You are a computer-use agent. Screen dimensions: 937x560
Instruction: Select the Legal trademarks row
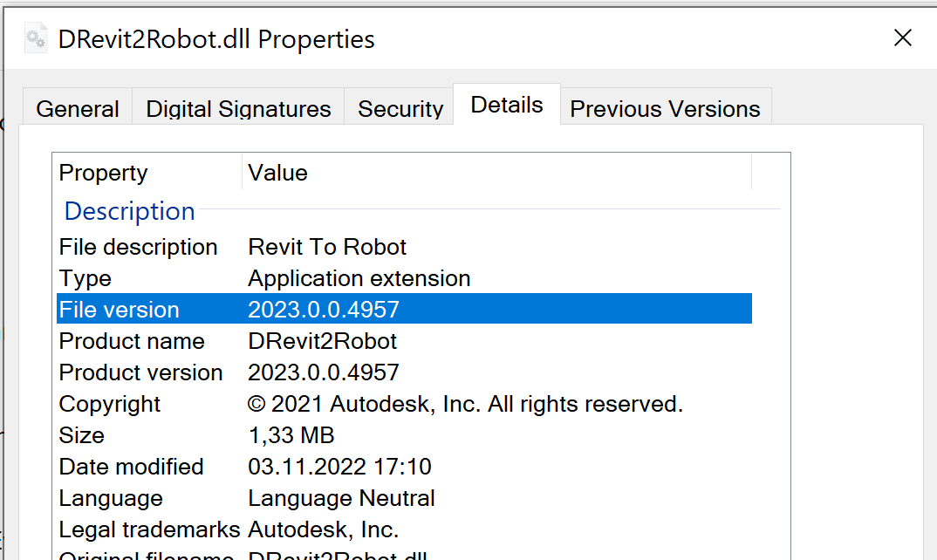point(149,529)
